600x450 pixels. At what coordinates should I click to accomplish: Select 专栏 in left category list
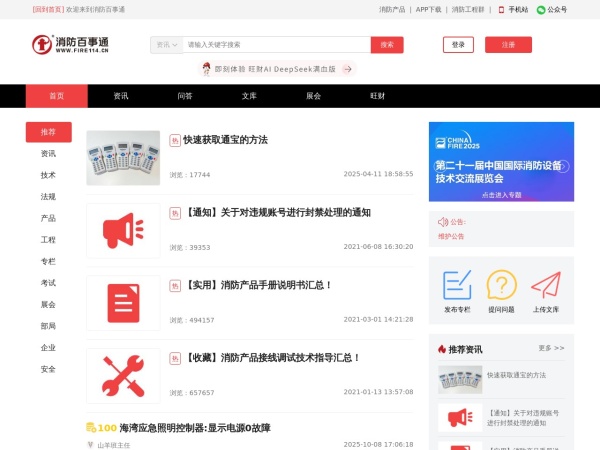(48, 261)
